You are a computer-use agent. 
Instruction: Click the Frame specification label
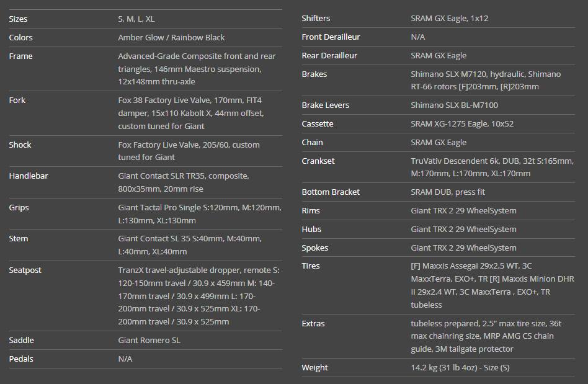pyautogui.click(x=20, y=56)
